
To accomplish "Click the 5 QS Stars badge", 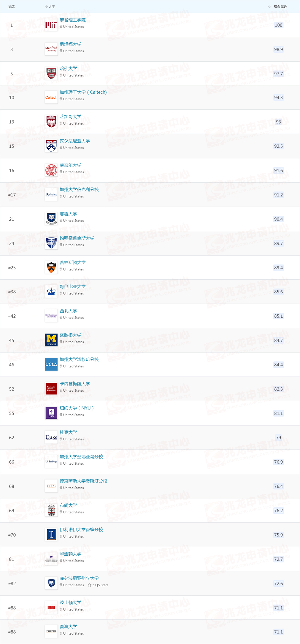I will 98,585.
